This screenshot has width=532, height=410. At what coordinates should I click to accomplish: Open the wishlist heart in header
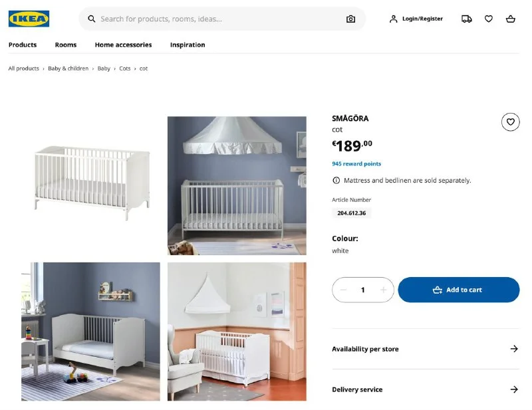489,19
